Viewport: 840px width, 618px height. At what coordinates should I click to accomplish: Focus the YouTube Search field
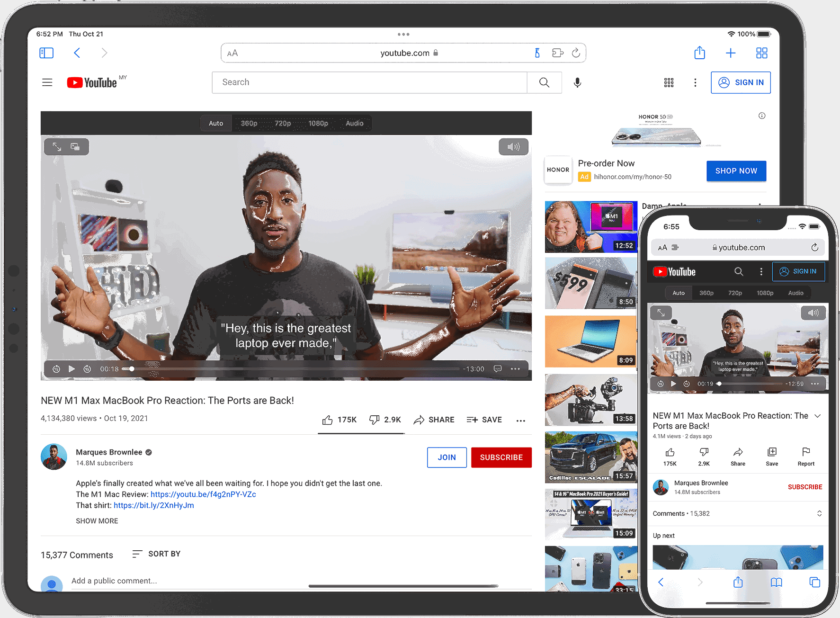[x=369, y=82]
